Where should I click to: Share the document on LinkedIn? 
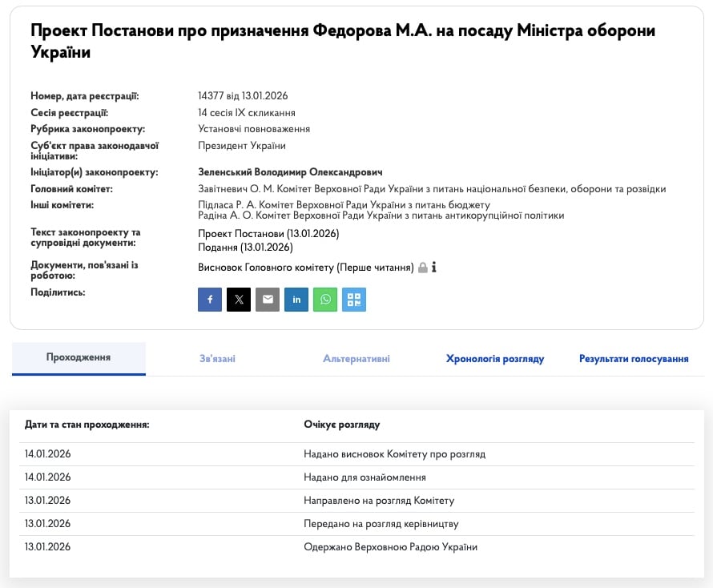[x=296, y=300]
